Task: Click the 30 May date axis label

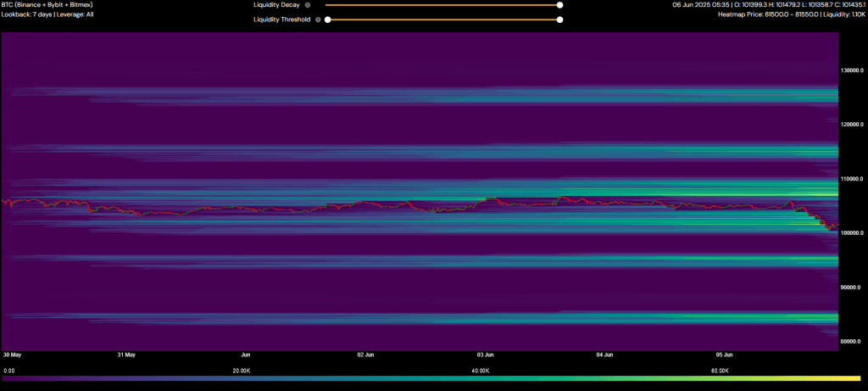Action: tap(12, 354)
